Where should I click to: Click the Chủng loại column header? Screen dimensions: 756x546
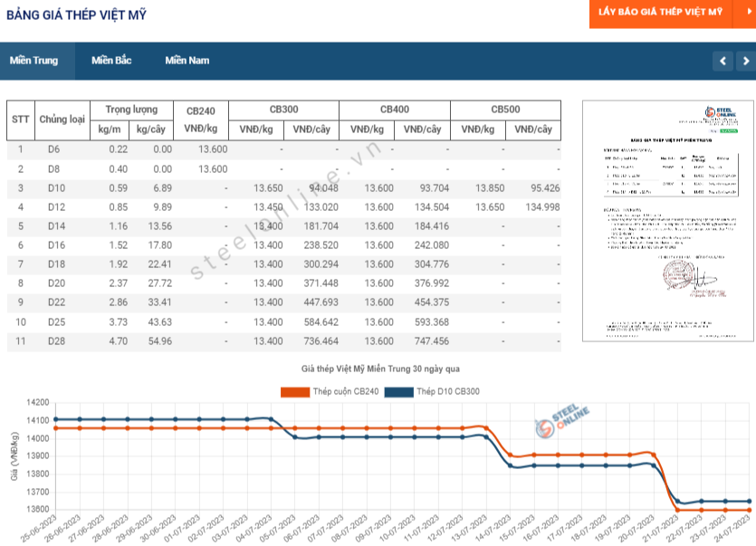point(62,120)
